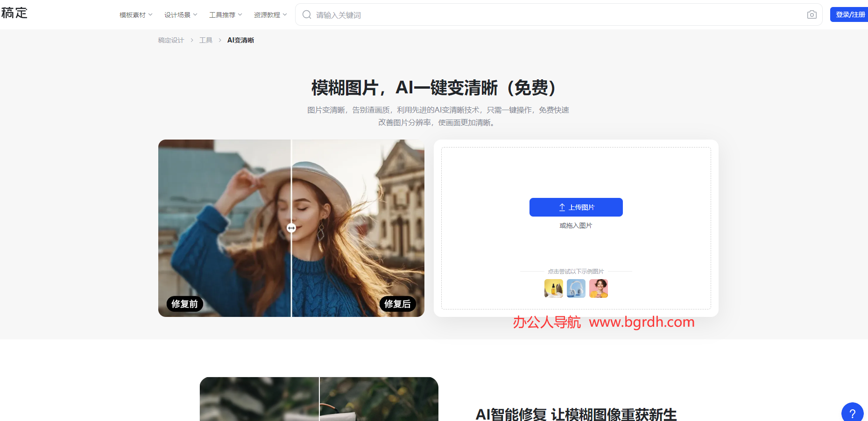
Task: Expand the 工具推荐 chevron arrow
Action: click(240, 15)
